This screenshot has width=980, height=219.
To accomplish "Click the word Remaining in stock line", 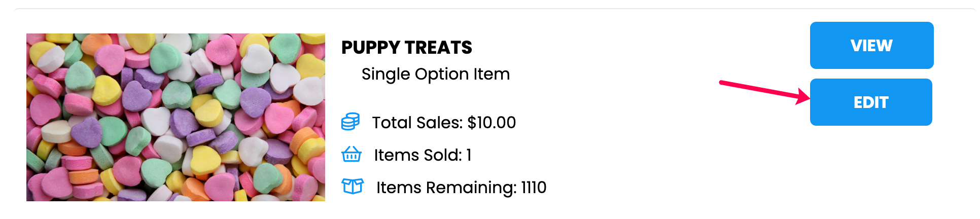I will click(x=471, y=188).
